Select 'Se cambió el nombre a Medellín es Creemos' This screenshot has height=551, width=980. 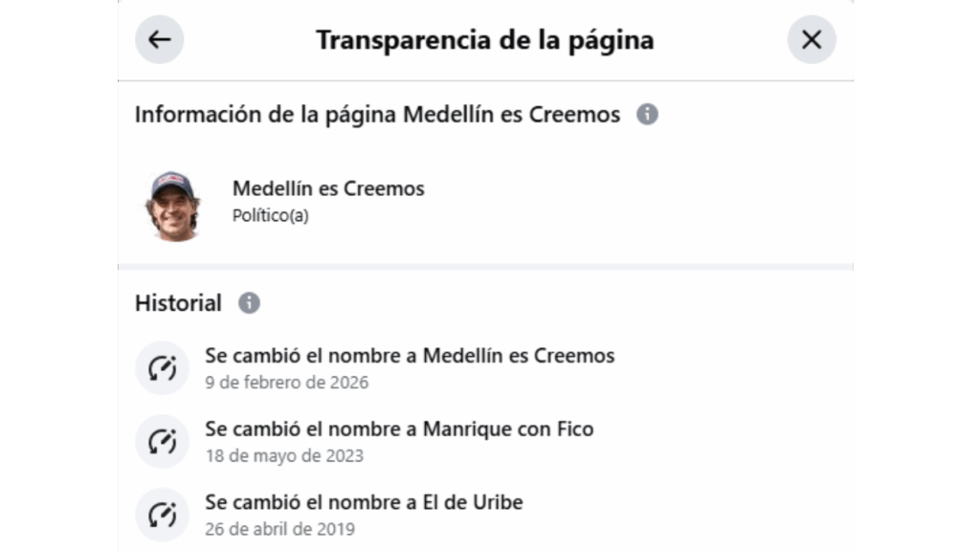pos(410,356)
